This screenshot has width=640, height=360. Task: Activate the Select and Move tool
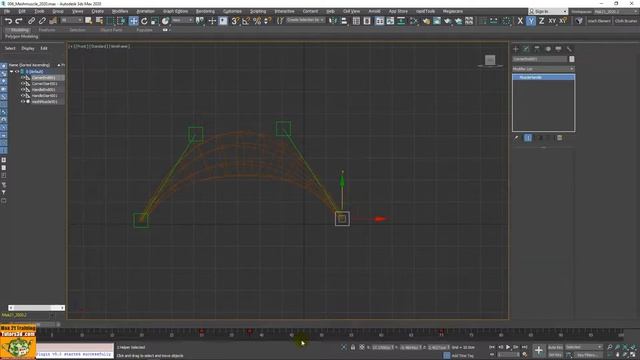pyautogui.click(x=133, y=21)
